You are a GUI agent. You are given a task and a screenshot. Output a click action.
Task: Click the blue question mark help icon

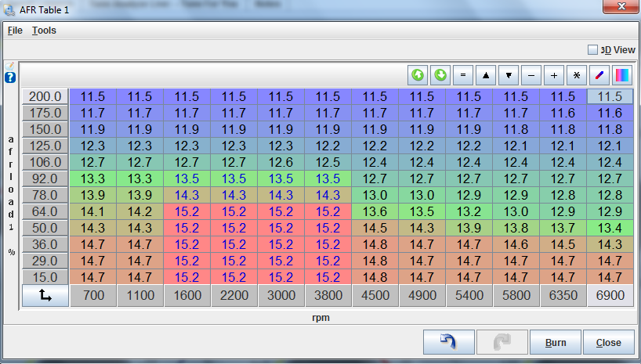(x=10, y=77)
